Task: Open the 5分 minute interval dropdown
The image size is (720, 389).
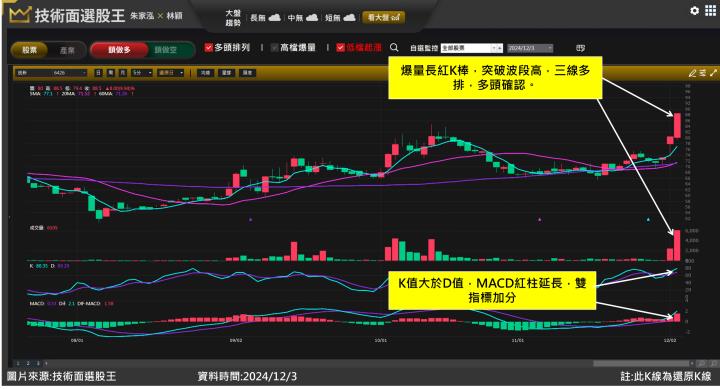Action: (x=142, y=73)
